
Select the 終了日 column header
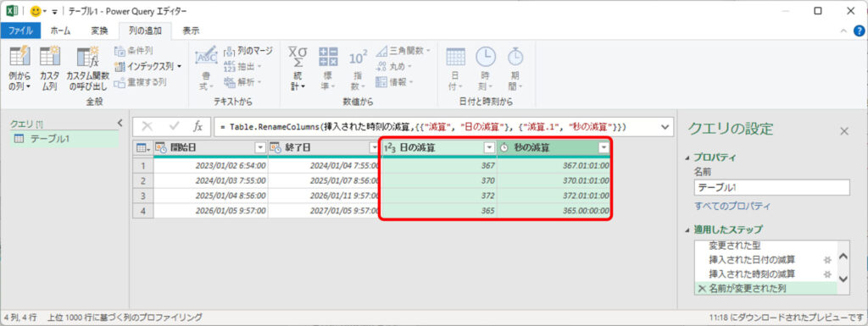[x=324, y=147]
